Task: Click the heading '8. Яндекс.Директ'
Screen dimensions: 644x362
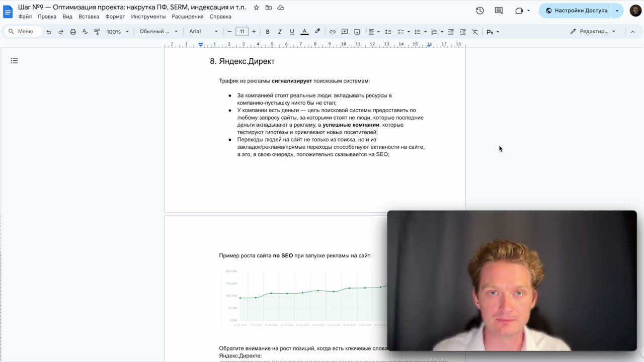Action: coord(242,61)
